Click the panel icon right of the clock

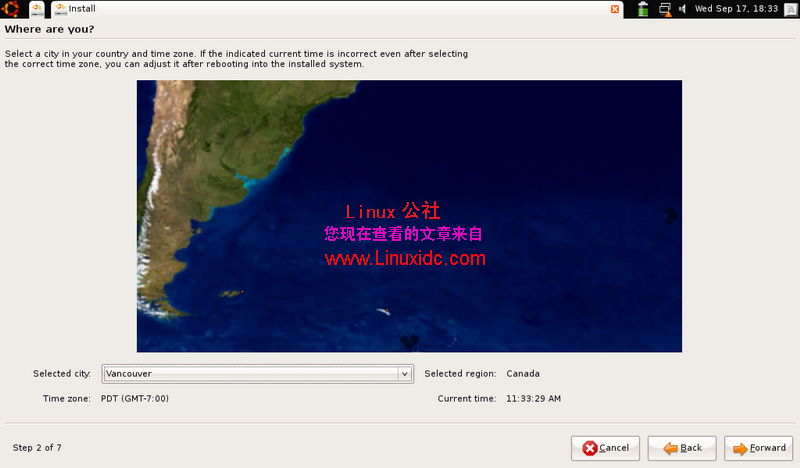click(x=791, y=9)
